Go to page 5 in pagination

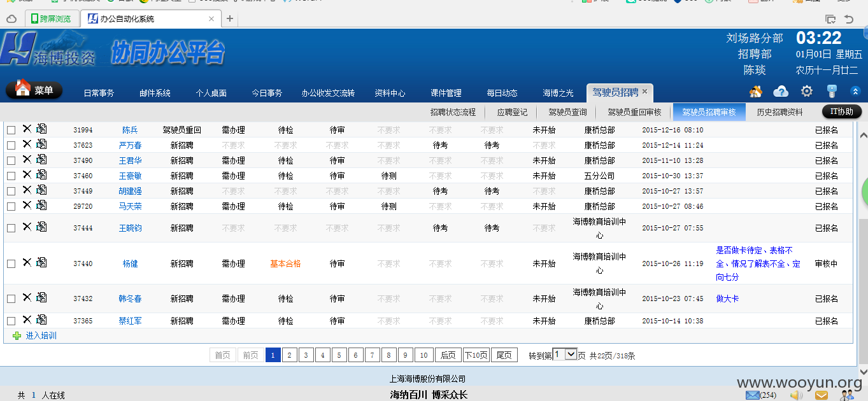[x=339, y=355]
